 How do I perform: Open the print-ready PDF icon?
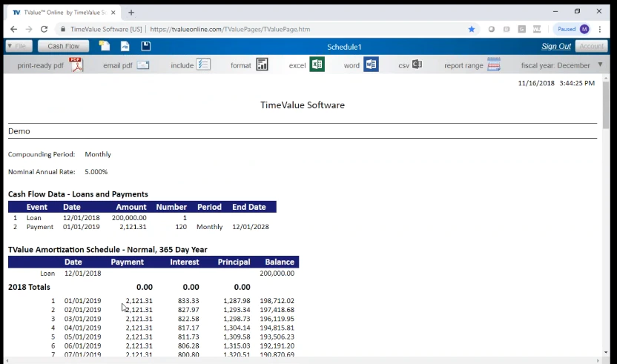(x=76, y=65)
